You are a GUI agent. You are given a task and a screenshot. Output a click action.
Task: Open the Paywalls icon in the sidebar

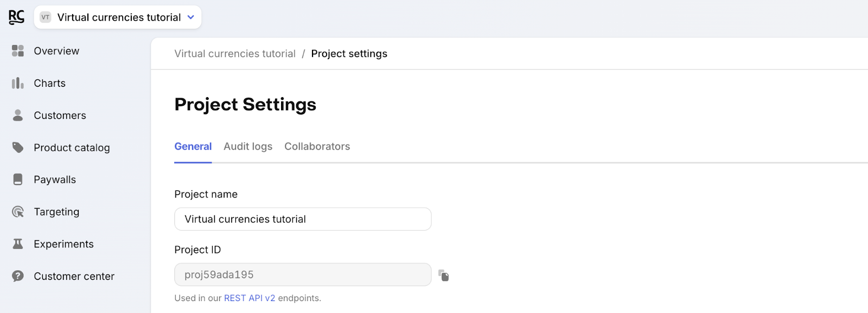coord(18,180)
